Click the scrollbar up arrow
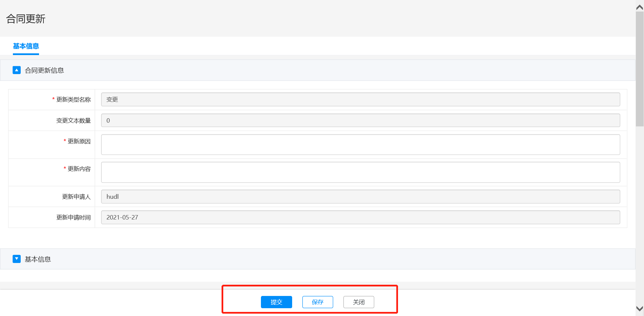644x316 pixels. pos(640,7)
